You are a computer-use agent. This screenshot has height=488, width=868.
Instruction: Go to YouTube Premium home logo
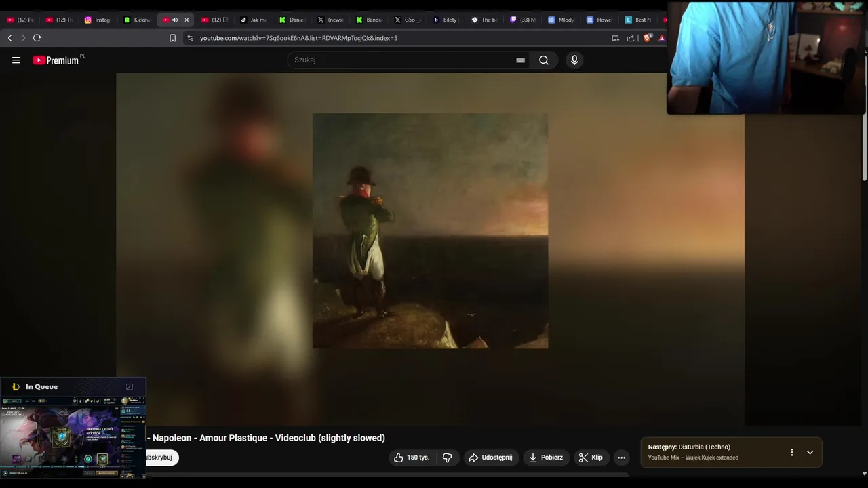pyautogui.click(x=56, y=60)
